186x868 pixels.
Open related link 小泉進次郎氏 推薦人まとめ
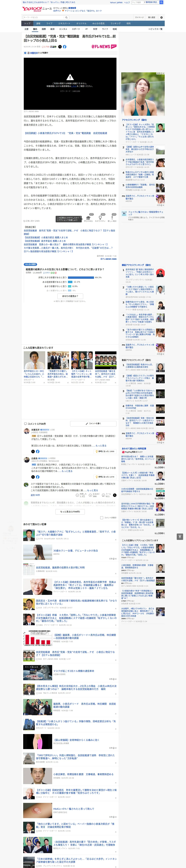tap(46, 238)
